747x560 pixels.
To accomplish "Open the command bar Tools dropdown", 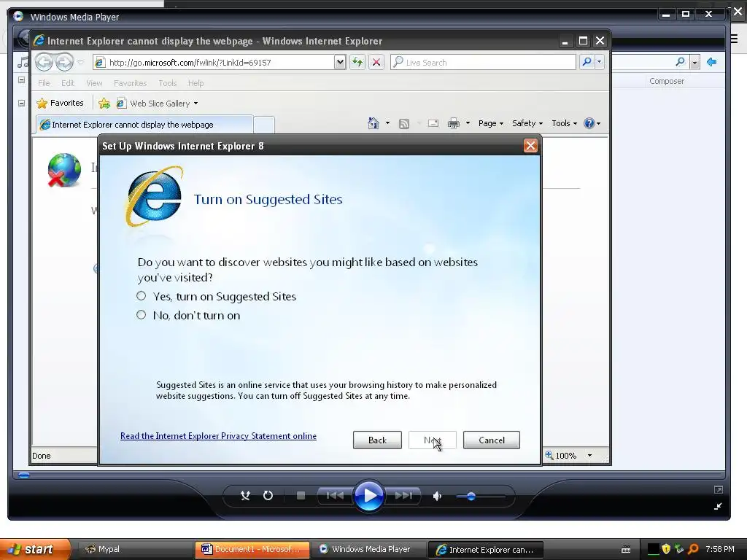I will 564,123.
